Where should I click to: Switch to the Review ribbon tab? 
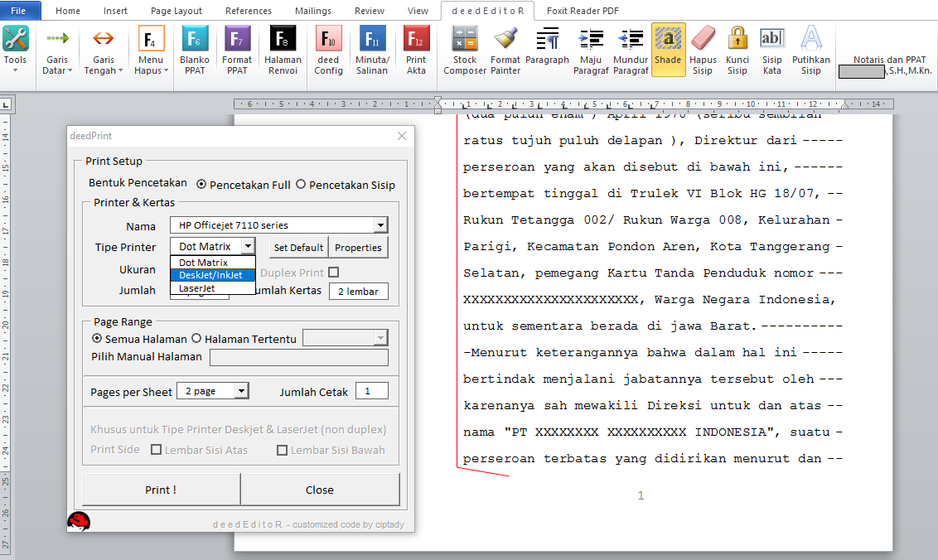(369, 11)
